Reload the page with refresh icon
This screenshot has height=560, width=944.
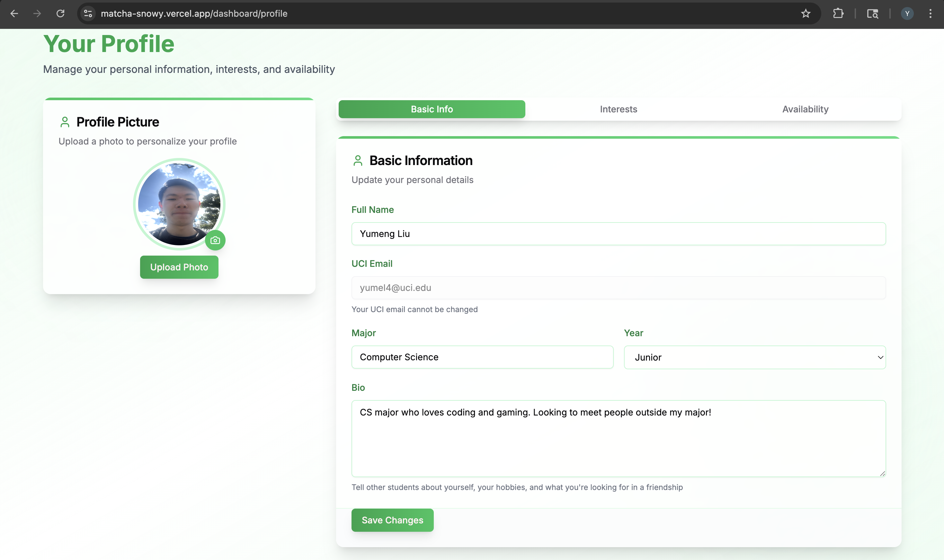pos(60,13)
